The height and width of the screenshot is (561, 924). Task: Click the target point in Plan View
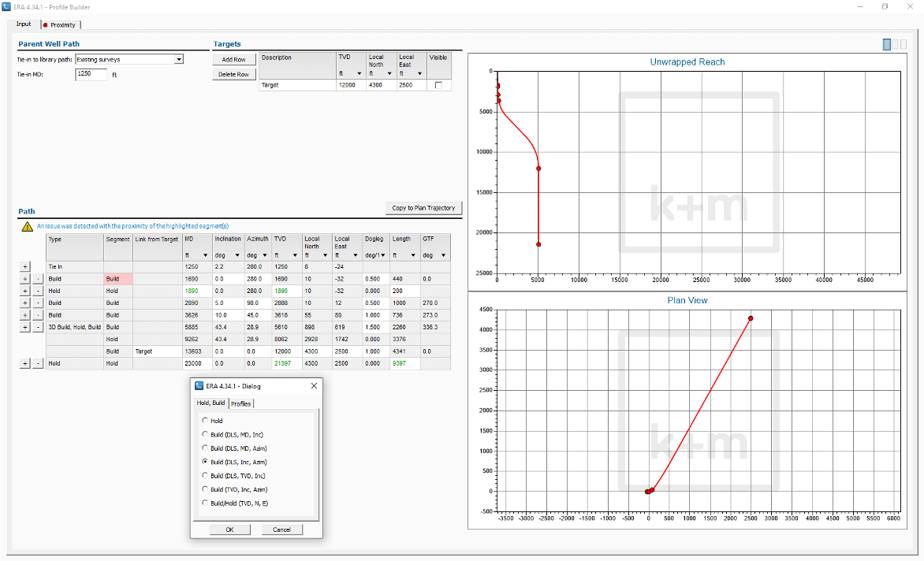point(751,318)
